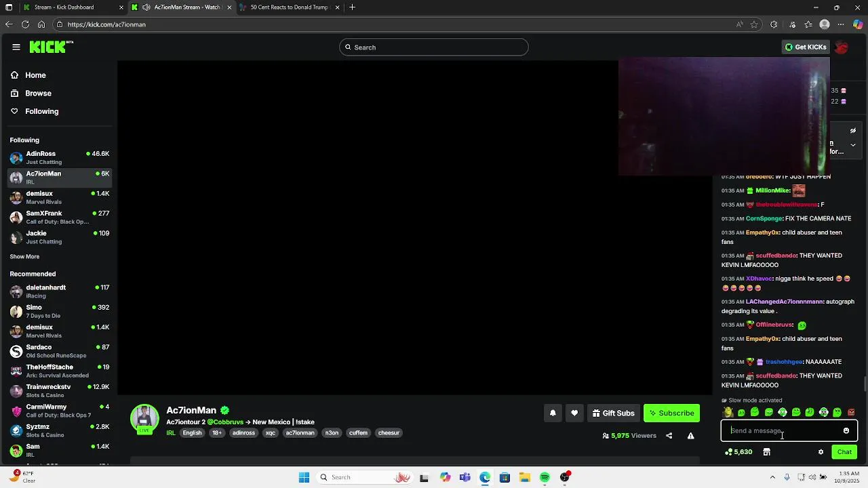Add page to favorites star
Image resolution: width=868 pixels, height=488 pixels.
pyautogui.click(x=754, y=24)
